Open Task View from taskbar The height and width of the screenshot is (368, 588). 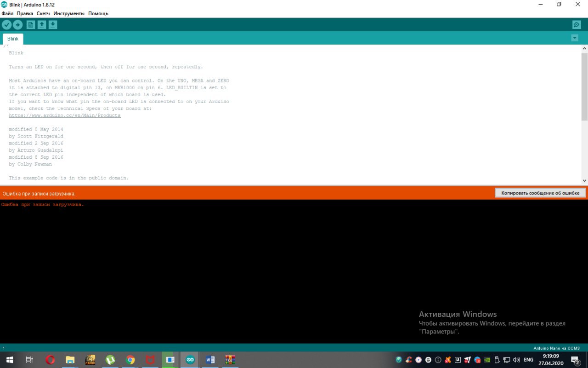pos(29,360)
